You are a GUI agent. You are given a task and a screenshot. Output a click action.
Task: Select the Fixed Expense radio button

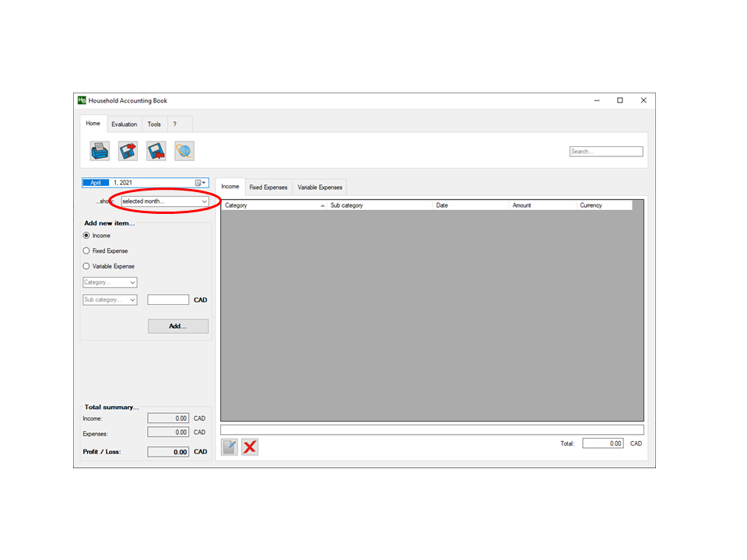pos(86,251)
